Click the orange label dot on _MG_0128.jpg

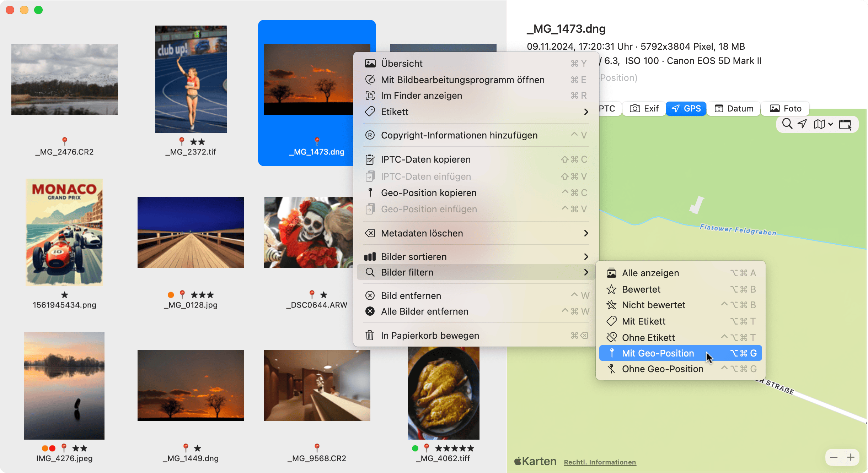[171, 295]
